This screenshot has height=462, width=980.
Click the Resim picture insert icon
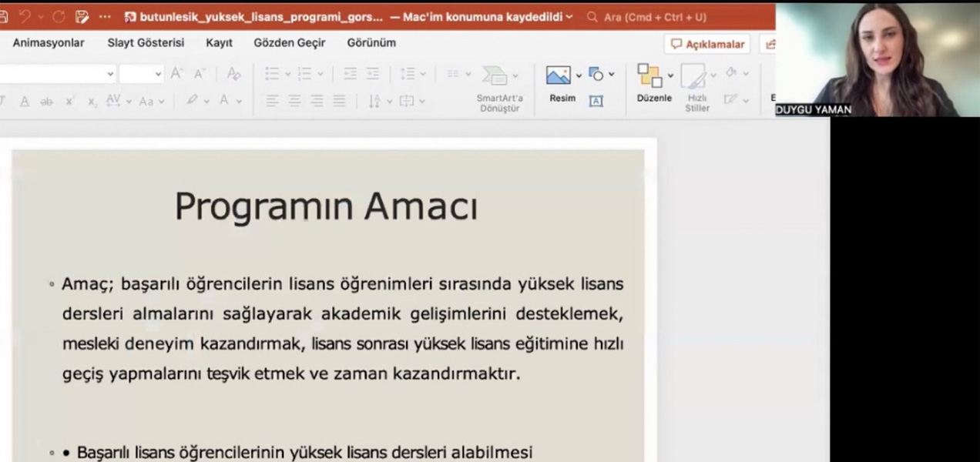click(x=559, y=75)
